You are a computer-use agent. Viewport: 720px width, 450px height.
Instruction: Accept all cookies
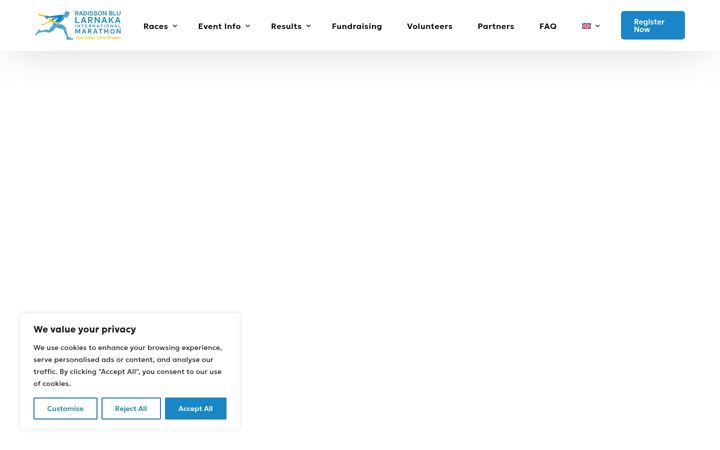click(196, 408)
